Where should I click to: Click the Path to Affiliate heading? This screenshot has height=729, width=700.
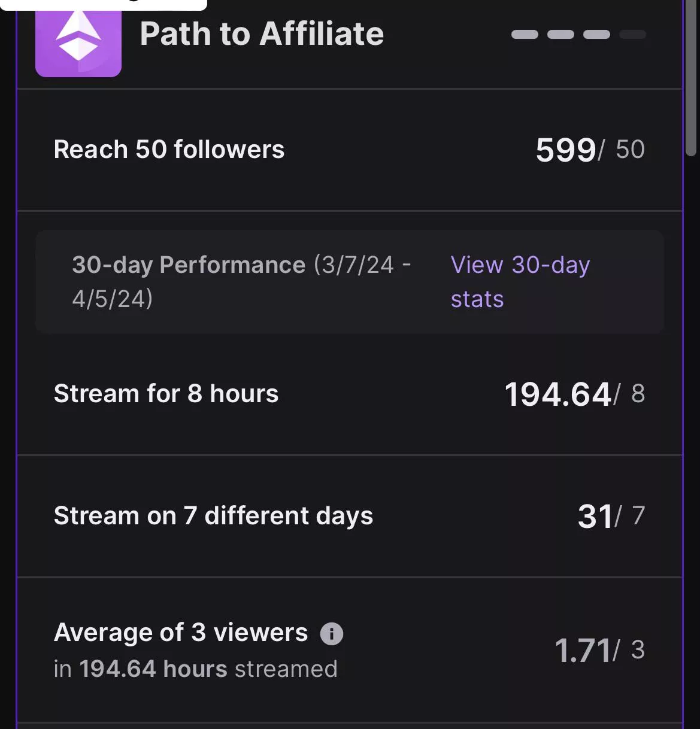tap(262, 34)
